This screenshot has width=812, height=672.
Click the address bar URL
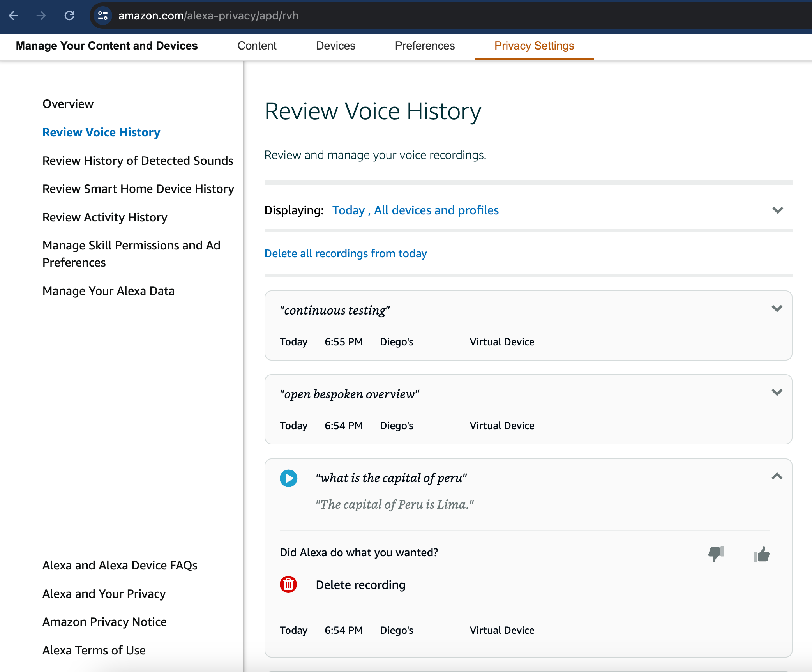pos(208,16)
